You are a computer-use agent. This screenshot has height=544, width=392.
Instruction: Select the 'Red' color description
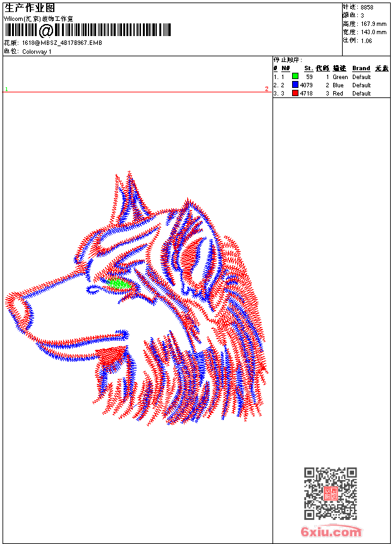[338, 94]
